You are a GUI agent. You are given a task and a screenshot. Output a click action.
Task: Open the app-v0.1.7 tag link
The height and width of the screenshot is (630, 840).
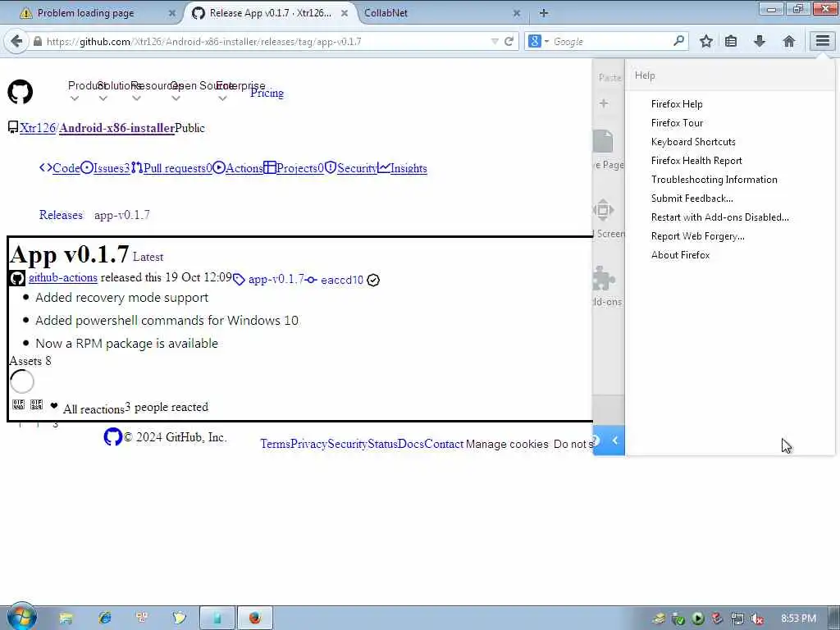pyautogui.click(x=276, y=279)
